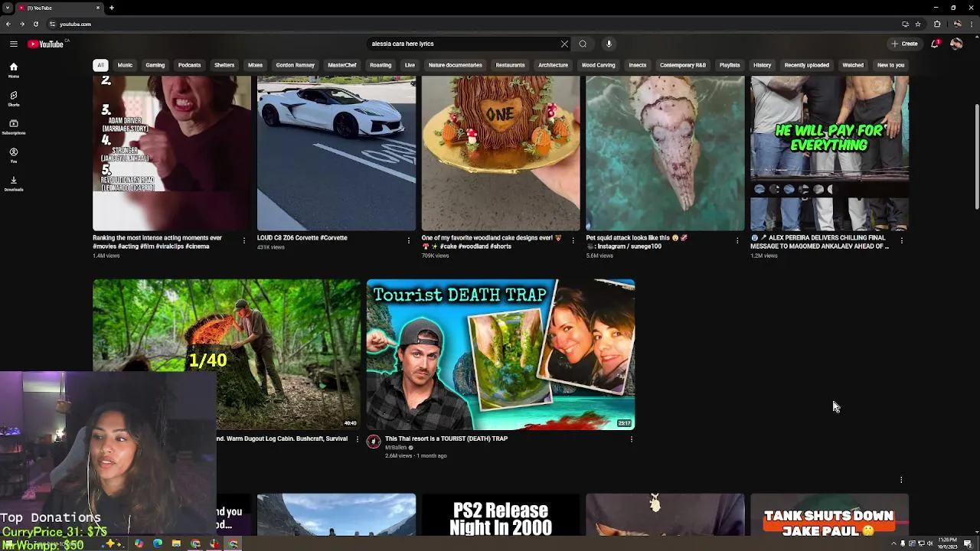Select the Nature documentaries chip

(x=455, y=65)
